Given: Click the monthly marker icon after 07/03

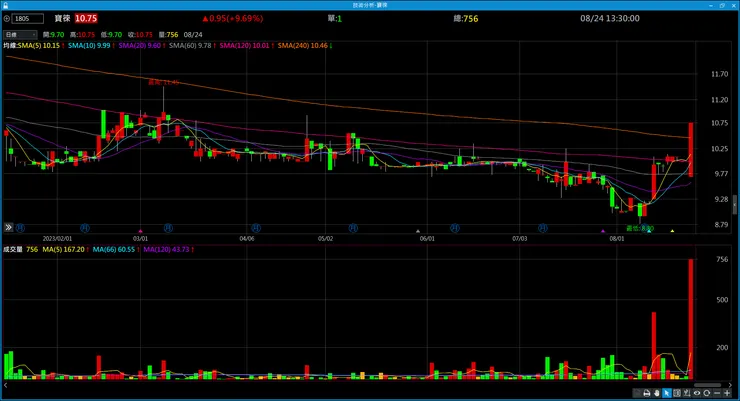Looking at the screenshot, I should (x=543, y=228).
